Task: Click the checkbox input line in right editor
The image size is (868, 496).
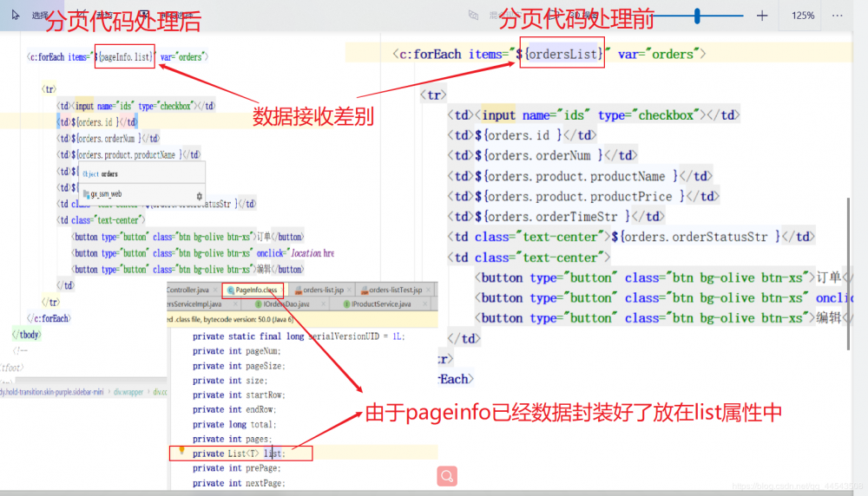Action: pyautogui.click(x=594, y=115)
